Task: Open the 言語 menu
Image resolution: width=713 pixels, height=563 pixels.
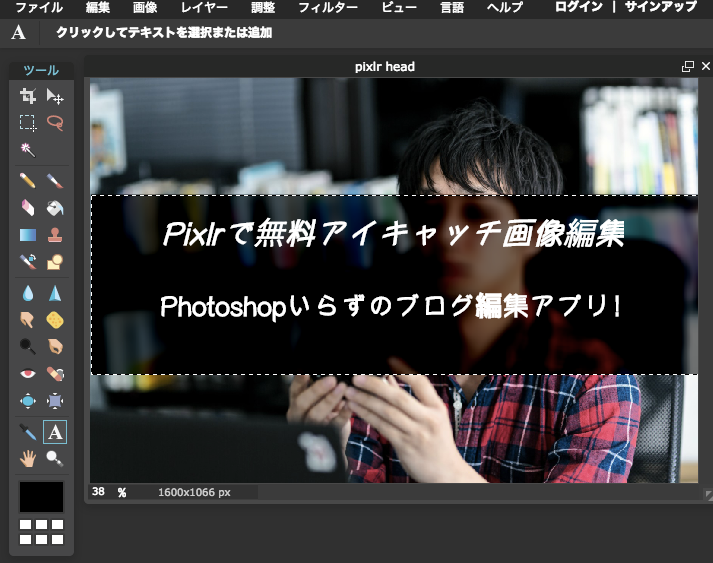Action: click(x=452, y=7)
